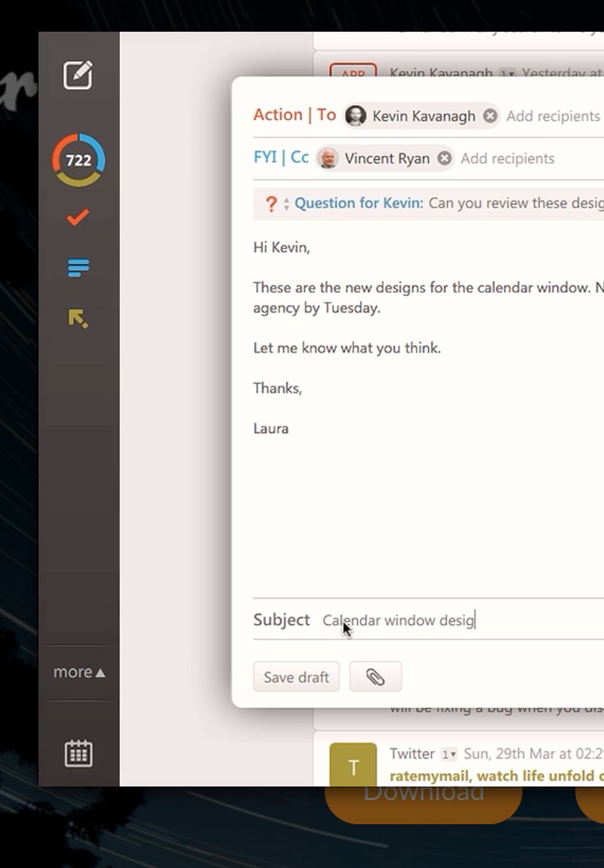Viewport: 604px width, 868px height.
Task: Click the 'Action | To' label
Action: coord(294,115)
